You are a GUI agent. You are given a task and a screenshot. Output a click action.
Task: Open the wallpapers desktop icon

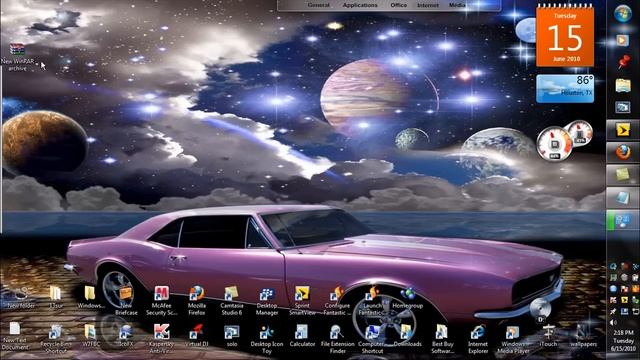point(583,336)
